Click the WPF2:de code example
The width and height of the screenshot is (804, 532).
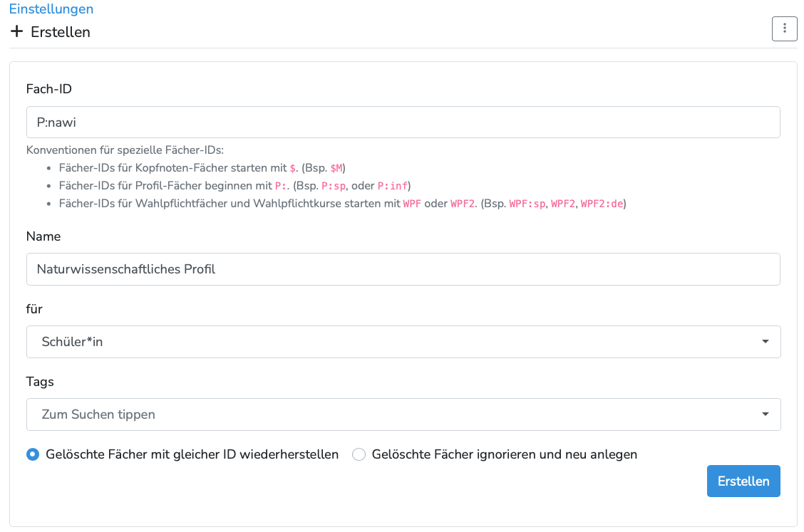(603, 204)
